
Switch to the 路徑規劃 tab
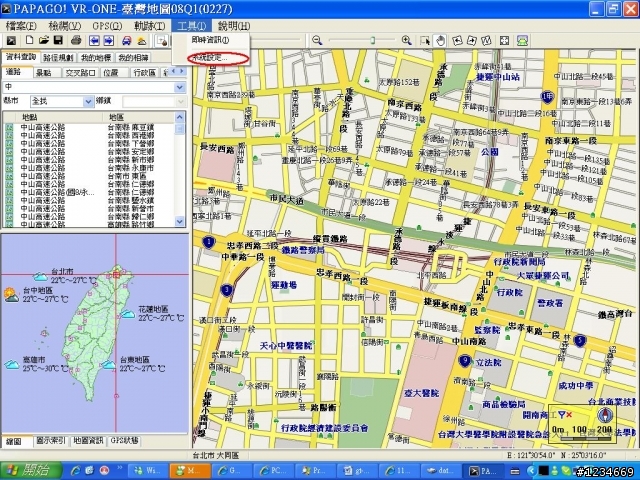click(x=58, y=58)
